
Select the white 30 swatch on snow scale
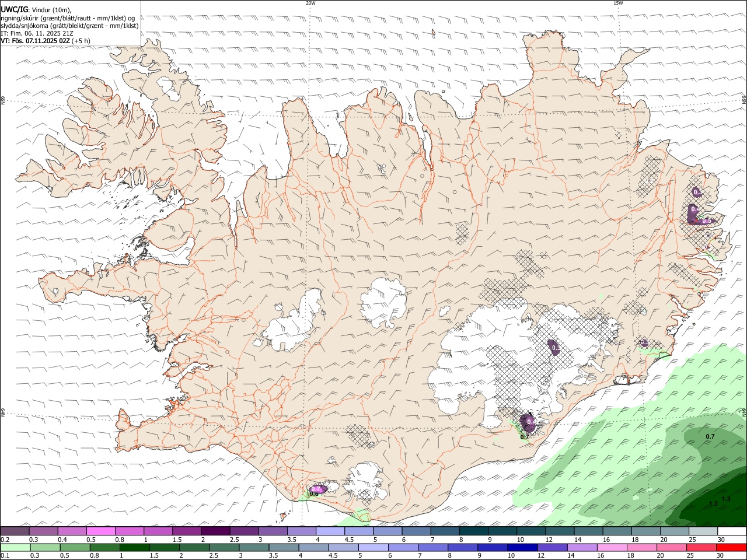tap(732, 531)
